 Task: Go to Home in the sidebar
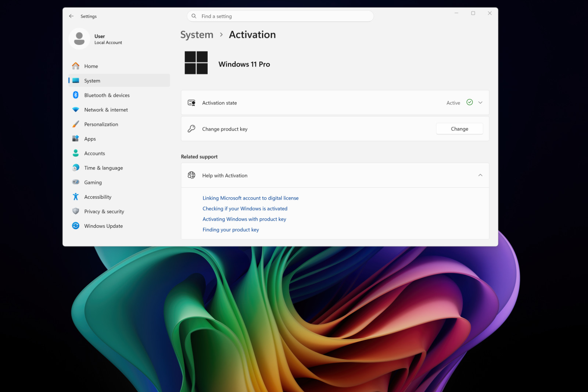pos(119,66)
